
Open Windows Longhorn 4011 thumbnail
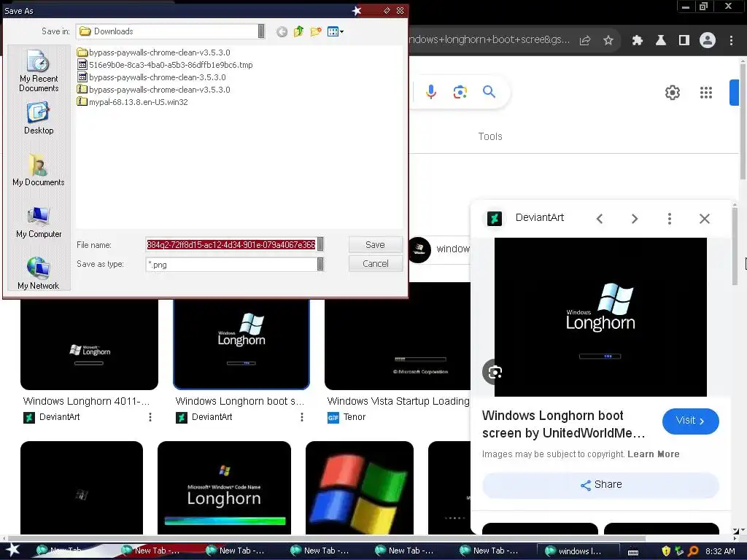(89, 344)
